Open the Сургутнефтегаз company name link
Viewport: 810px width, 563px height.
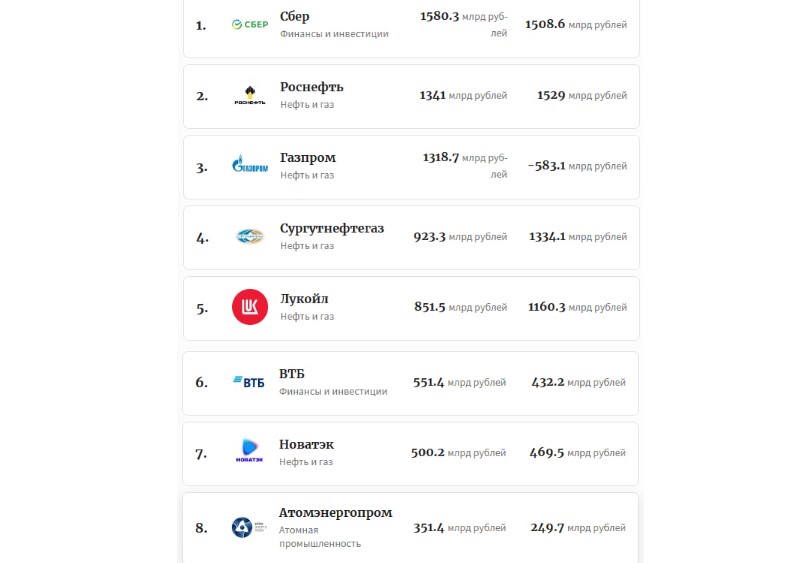pyautogui.click(x=332, y=228)
